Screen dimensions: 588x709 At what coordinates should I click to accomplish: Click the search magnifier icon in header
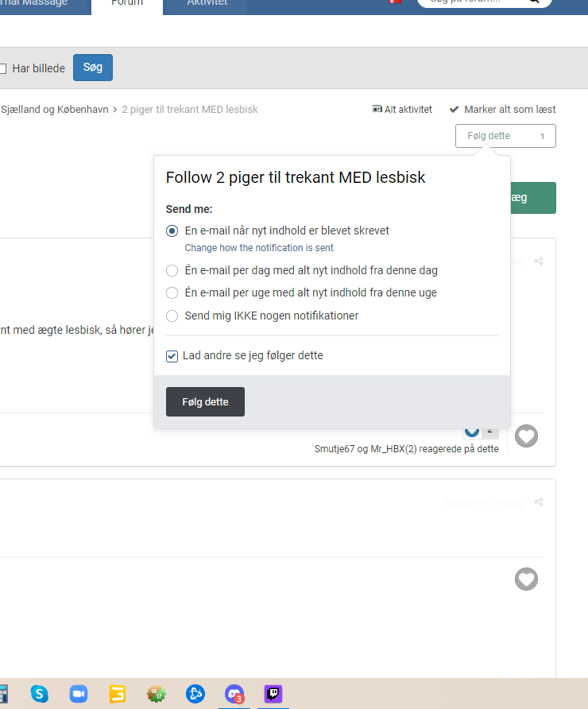coord(536,2)
